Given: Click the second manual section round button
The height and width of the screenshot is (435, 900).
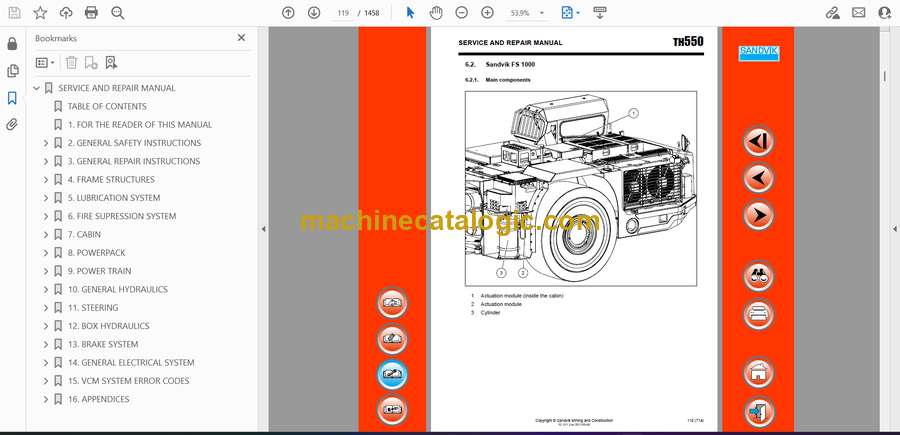Looking at the screenshot, I should (392, 339).
